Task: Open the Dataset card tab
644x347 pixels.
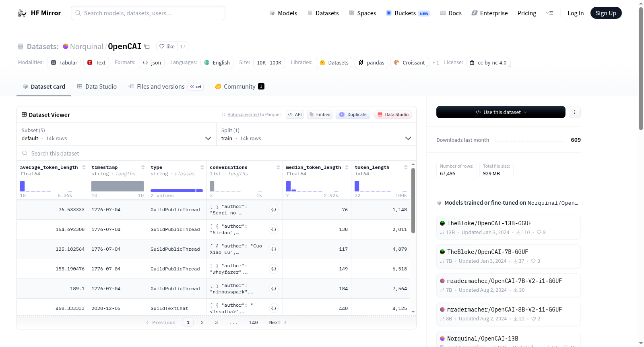Action: click(x=43, y=87)
